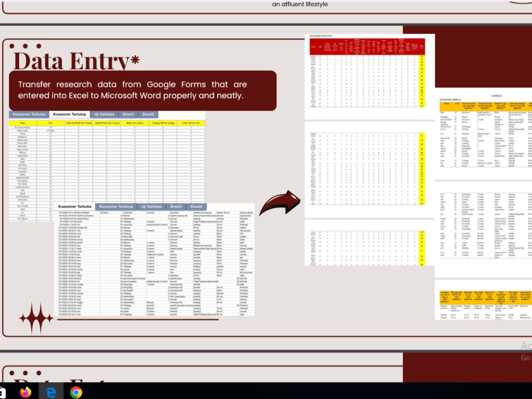The height and width of the screenshot is (399, 532).
Task: Select the red-header Kuesioner Tertutup Word table
Action: (x=368, y=73)
